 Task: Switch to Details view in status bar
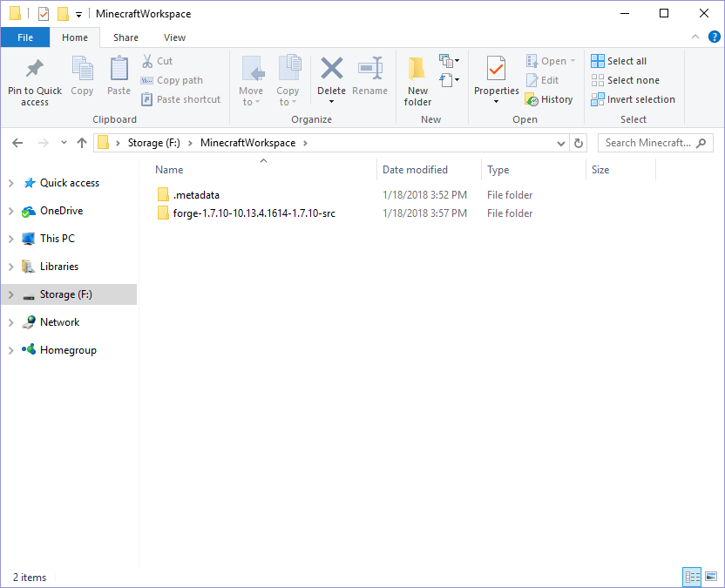pos(692,577)
